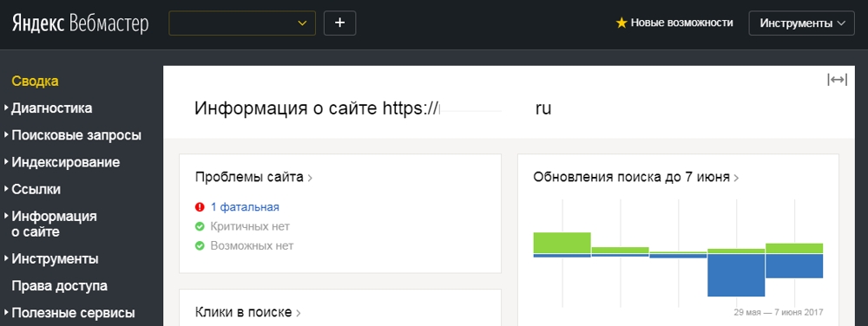Viewport: 868px width, 326px height.
Task: Click the Критичных нет text
Action: [250, 226]
